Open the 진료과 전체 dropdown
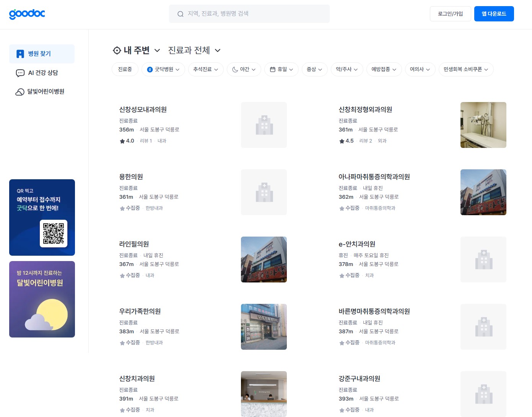This screenshot has width=532, height=417. pyautogui.click(x=194, y=50)
